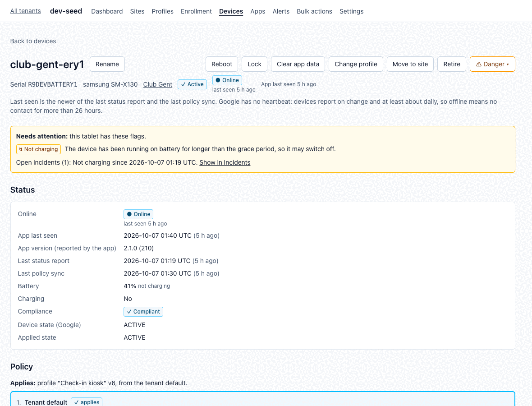Open the Apps tab
The height and width of the screenshot is (406, 532).
[x=258, y=12]
